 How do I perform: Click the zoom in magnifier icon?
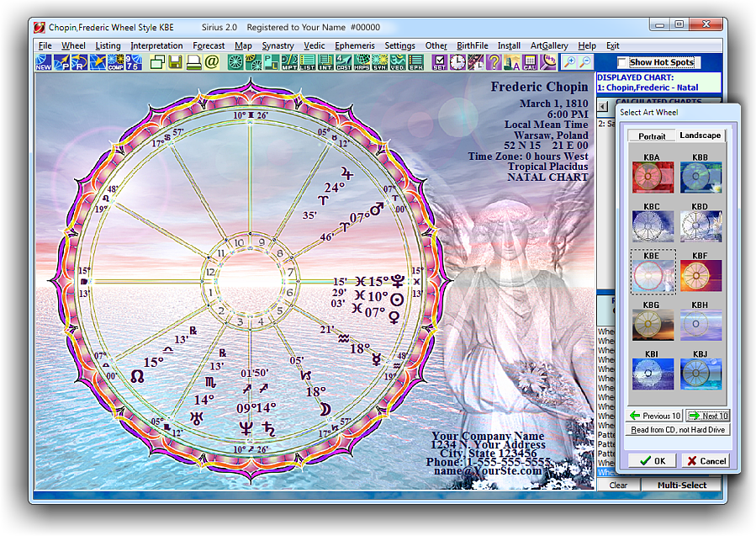coord(570,62)
